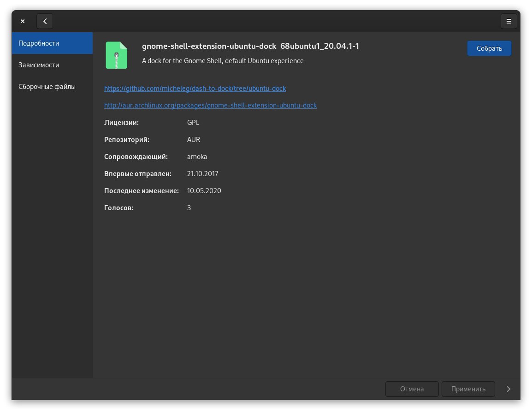Select the Подробности tab
Screen dimensions: 532x413
click(52, 43)
